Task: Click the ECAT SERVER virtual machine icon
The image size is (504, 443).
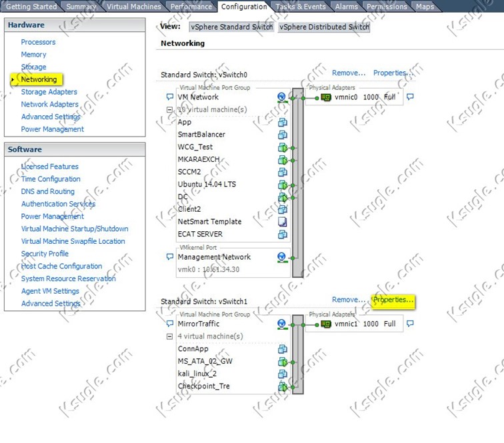Action: pyautogui.click(x=283, y=234)
